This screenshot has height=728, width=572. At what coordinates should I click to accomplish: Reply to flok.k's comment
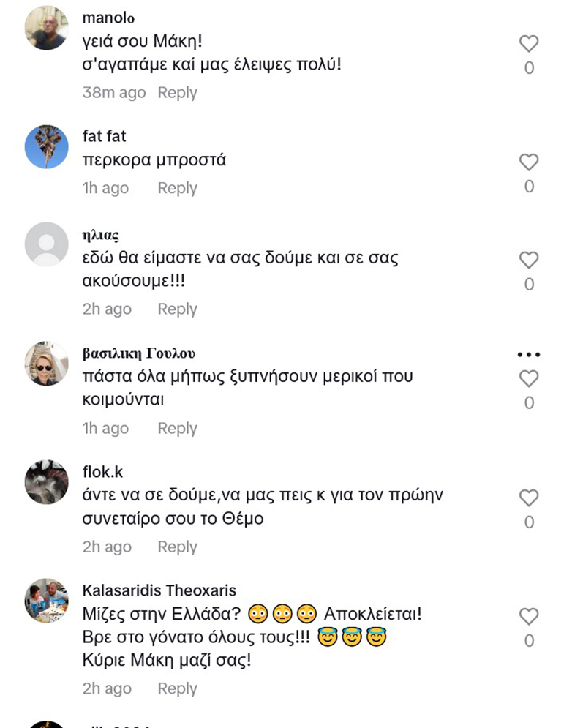point(178,547)
